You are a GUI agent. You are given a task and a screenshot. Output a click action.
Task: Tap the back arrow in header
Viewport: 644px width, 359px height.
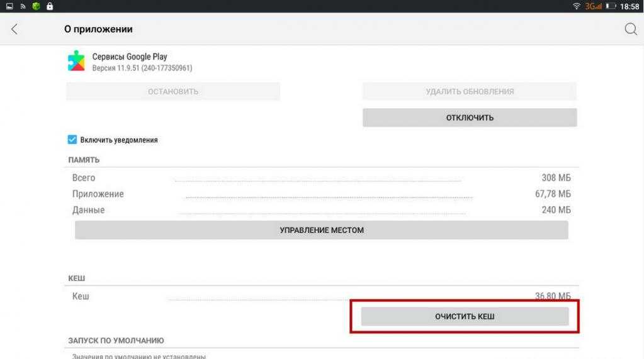tap(14, 30)
